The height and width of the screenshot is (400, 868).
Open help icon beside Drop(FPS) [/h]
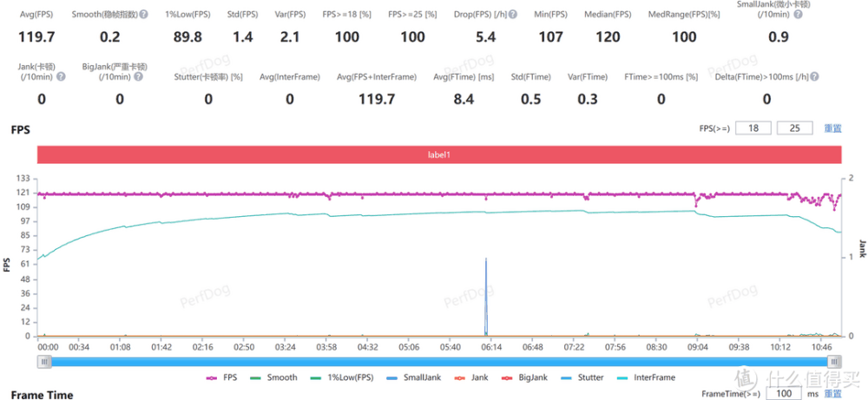(513, 16)
